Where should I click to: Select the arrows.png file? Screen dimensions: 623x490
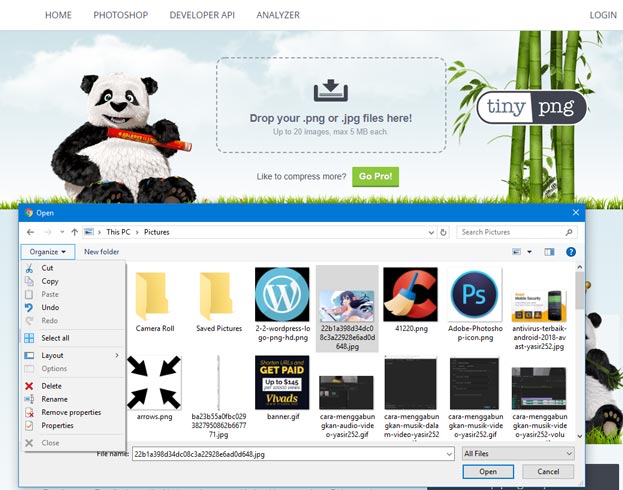pos(154,388)
